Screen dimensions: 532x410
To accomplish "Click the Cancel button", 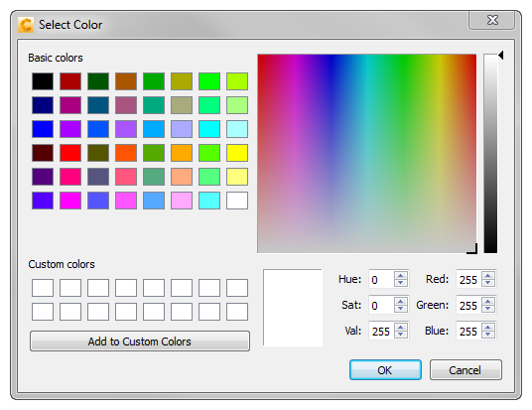I will click(465, 370).
